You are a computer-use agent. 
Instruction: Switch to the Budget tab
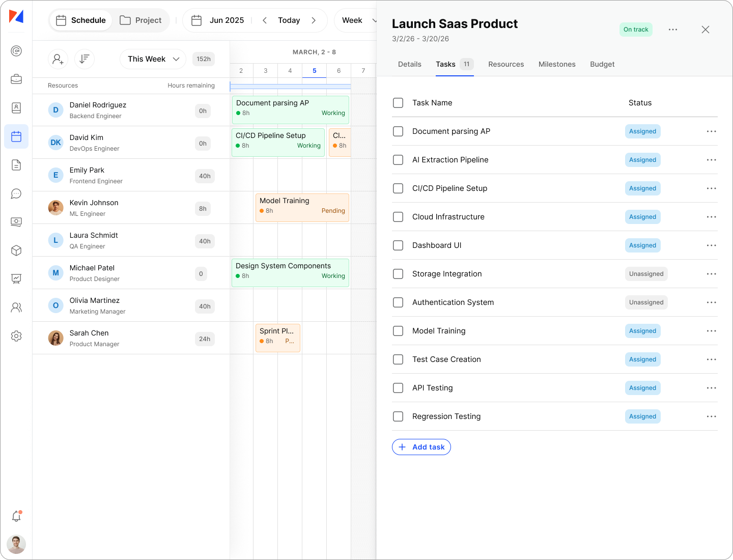602,64
